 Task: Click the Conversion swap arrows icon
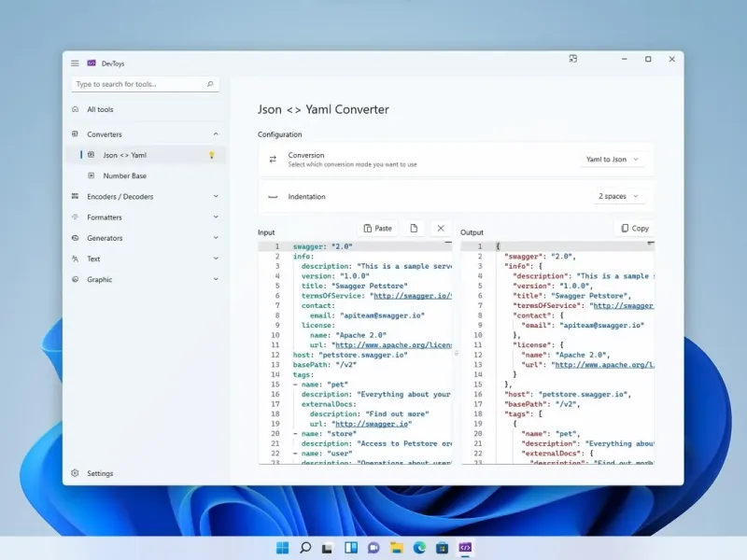pos(273,159)
